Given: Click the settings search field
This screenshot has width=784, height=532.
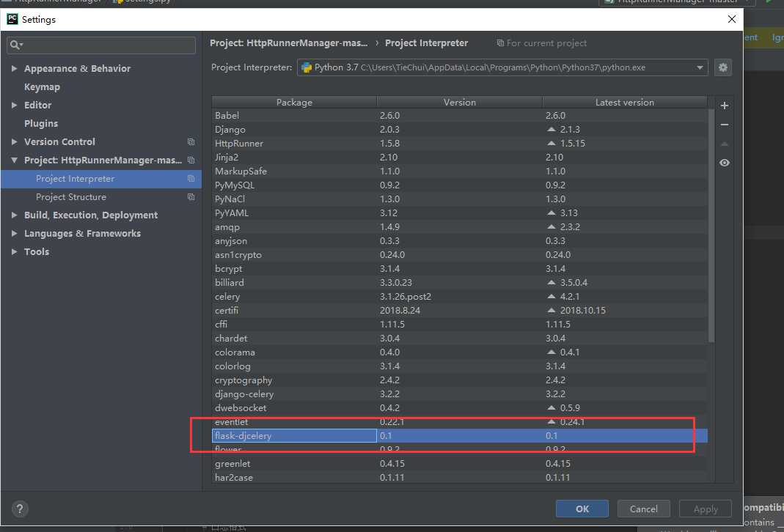Looking at the screenshot, I should coord(101,45).
